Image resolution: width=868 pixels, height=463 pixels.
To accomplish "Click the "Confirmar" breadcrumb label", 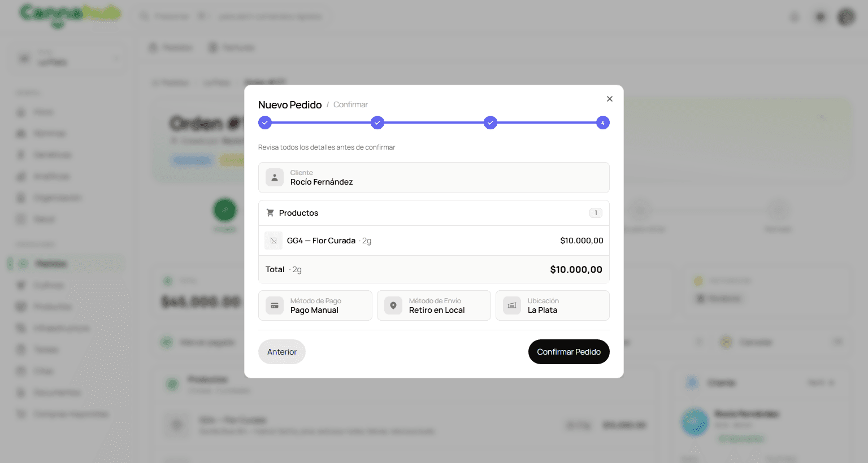I will pyautogui.click(x=350, y=104).
